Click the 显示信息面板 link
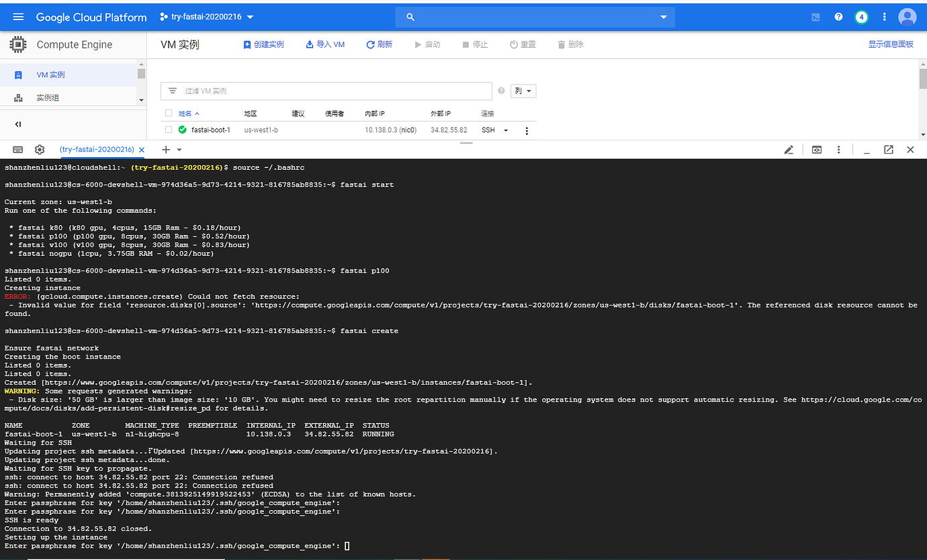Screen dimensions: 927x560 (x=891, y=44)
